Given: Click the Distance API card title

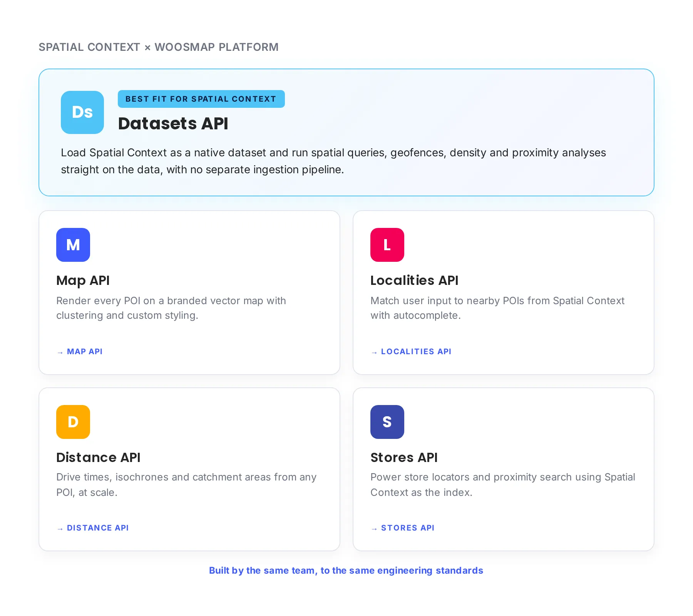Looking at the screenshot, I should coord(98,457).
